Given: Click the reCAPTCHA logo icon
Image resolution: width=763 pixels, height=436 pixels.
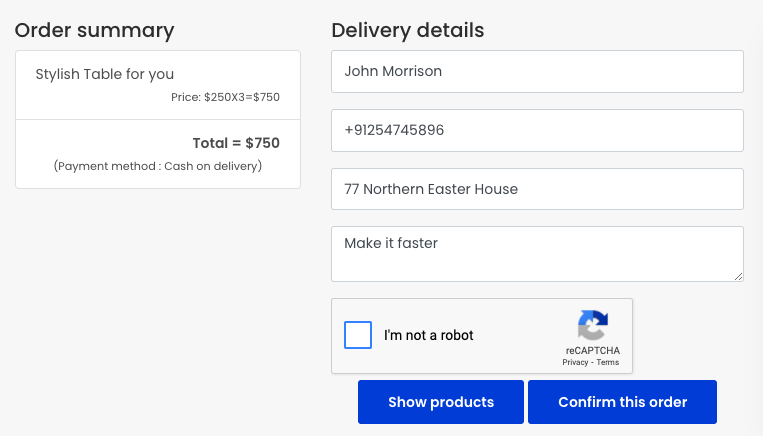Looking at the screenshot, I should pyautogui.click(x=593, y=325).
